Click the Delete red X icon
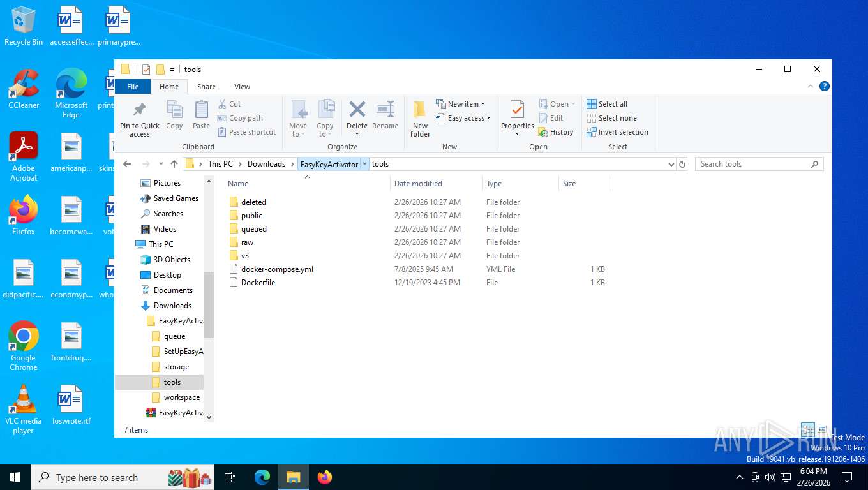This screenshot has height=490, width=868. coord(357,109)
